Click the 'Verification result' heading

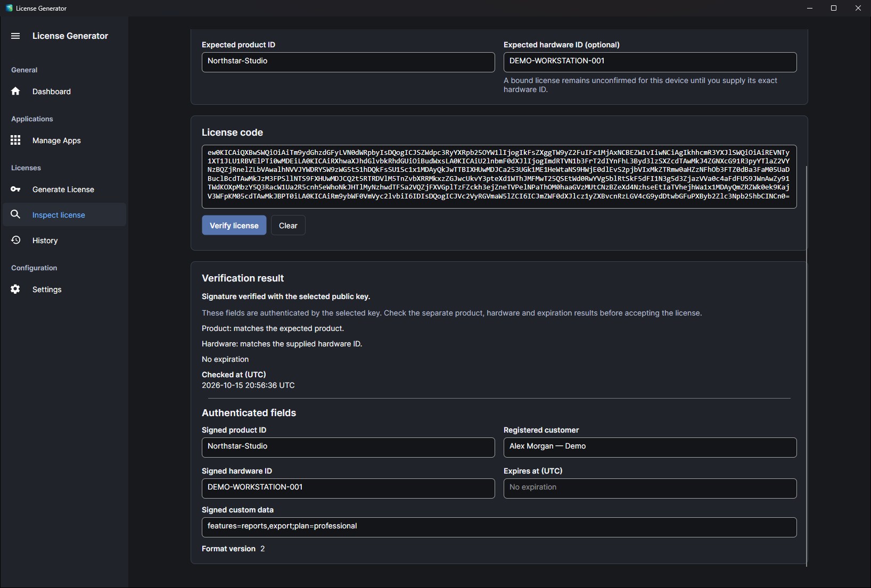(243, 278)
